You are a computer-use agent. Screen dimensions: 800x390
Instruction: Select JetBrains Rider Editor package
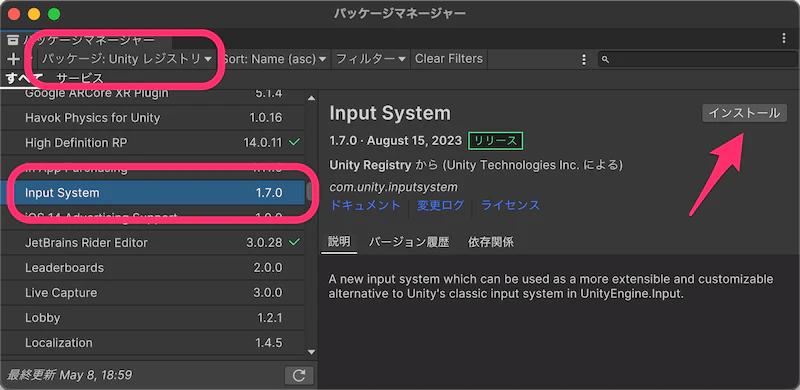tap(153, 242)
